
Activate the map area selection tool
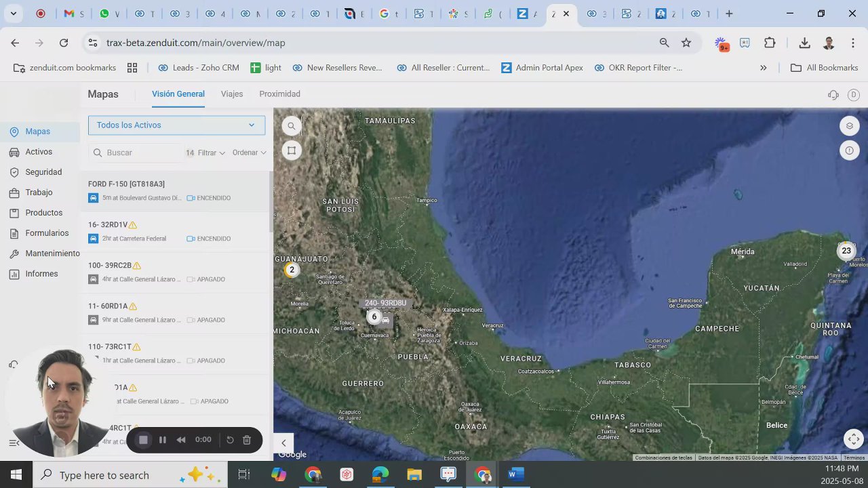pyautogui.click(x=292, y=150)
